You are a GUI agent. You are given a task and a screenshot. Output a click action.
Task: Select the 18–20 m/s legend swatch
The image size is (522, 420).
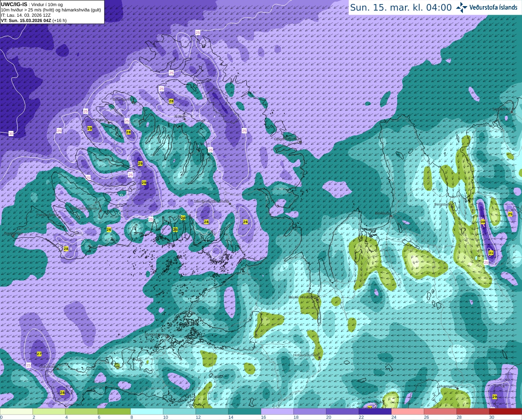tap(310, 411)
